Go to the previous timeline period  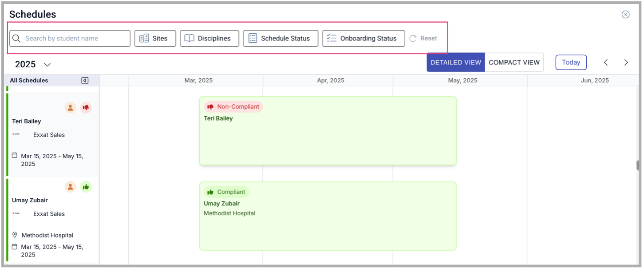click(x=606, y=63)
